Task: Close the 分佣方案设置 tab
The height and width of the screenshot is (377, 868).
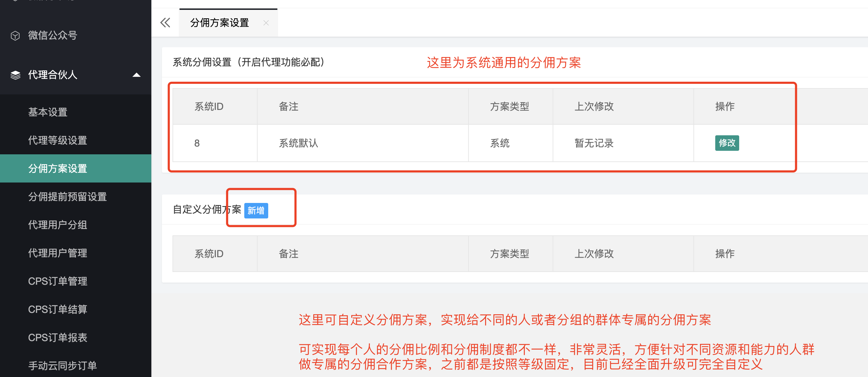Action: click(x=266, y=23)
